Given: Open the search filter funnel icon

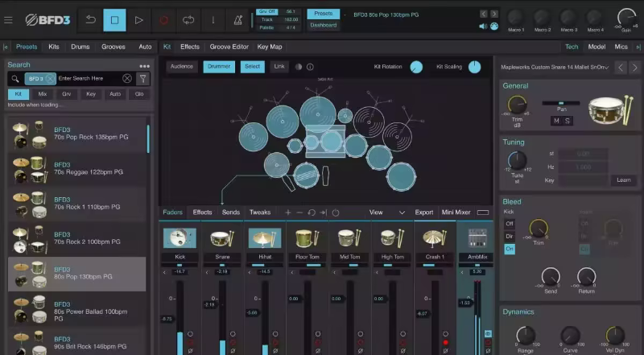Looking at the screenshot, I should [x=142, y=78].
